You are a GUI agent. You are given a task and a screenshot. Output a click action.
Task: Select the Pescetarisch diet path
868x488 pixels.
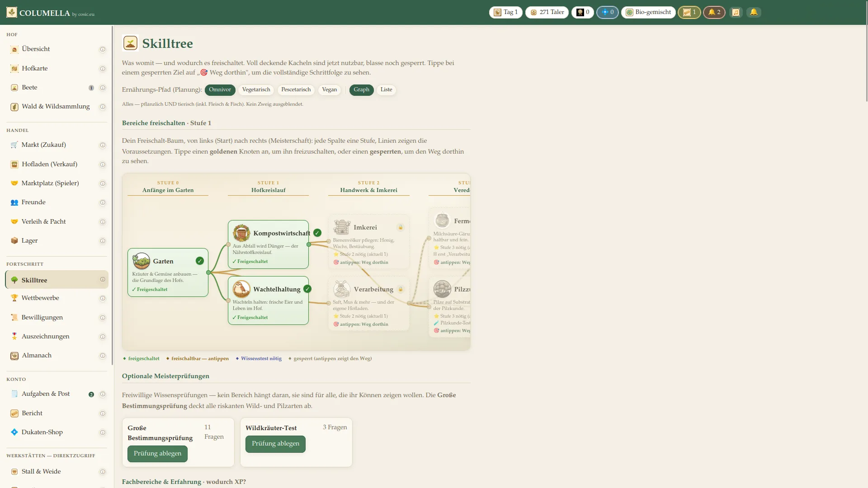click(x=296, y=89)
